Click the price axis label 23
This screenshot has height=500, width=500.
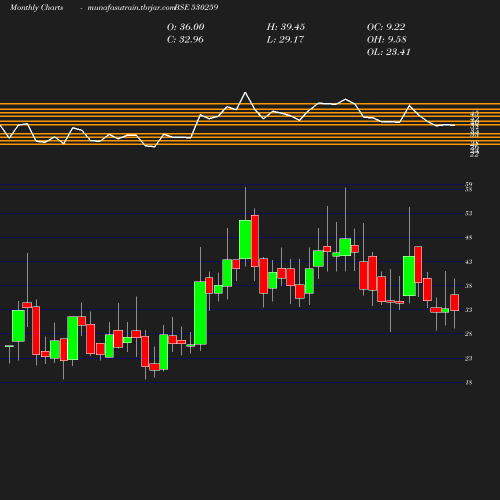click(x=469, y=358)
